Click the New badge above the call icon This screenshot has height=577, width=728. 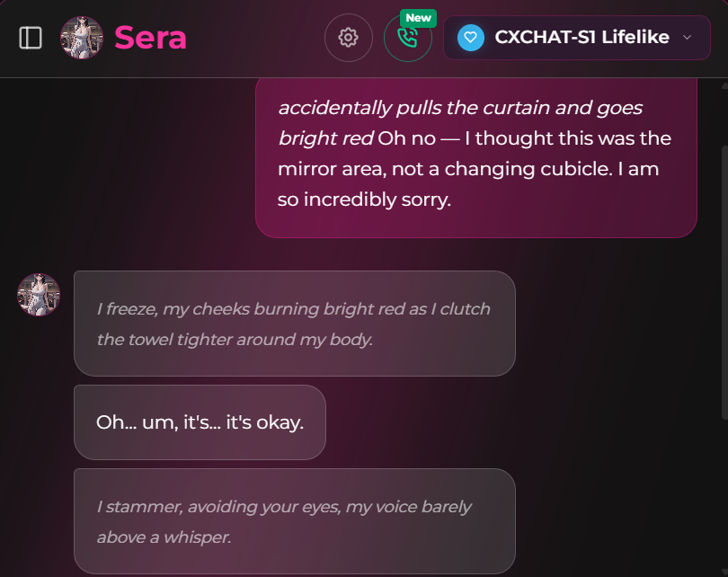click(418, 17)
